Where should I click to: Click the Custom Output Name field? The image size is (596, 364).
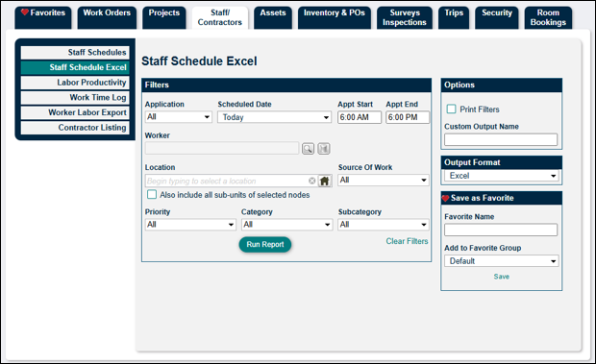point(501,139)
